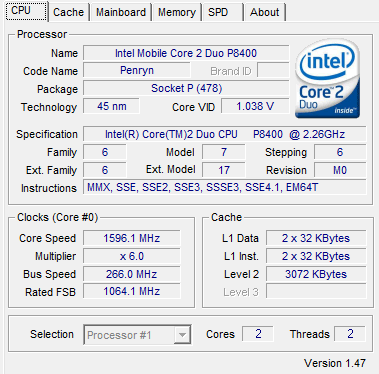Select the Penryn code name value
The height and width of the screenshot is (374, 379).
tap(137, 70)
